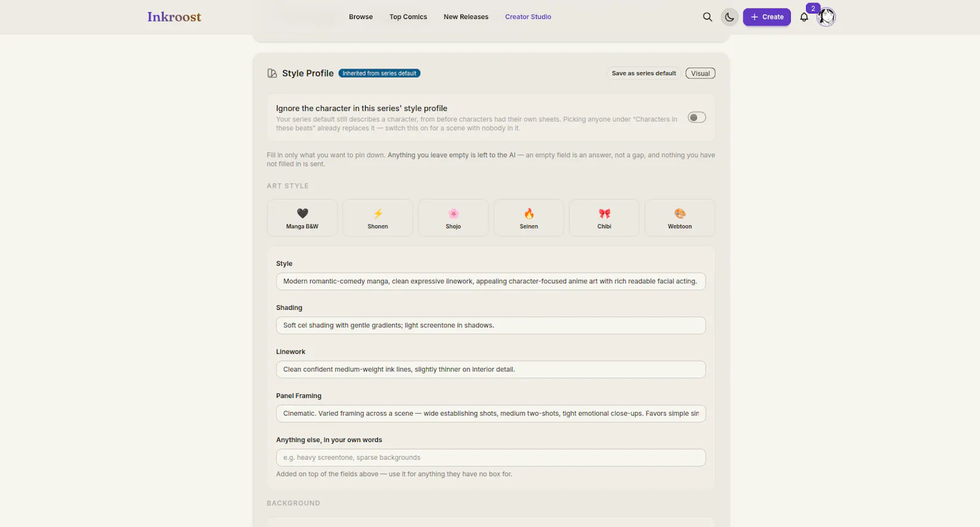
Task: Toggle dark mode moon icon
Action: click(729, 17)
